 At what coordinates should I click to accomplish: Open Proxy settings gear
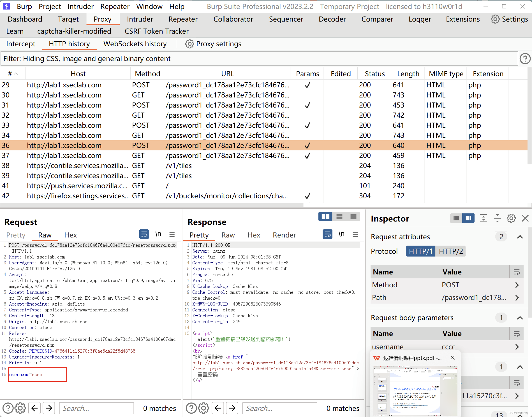pos(189,44)
